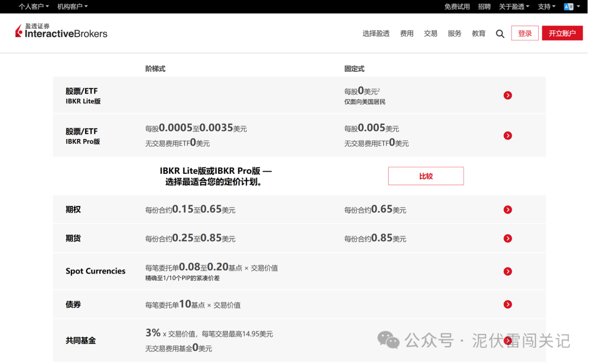Expand the 关于盈透 dropdown
589x364 pixels.
514,7
